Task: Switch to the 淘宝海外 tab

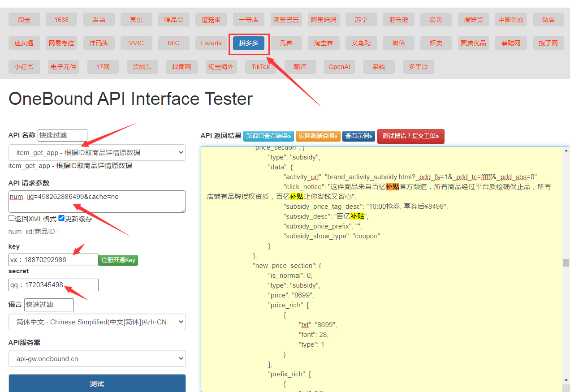Action: (221, 67)
